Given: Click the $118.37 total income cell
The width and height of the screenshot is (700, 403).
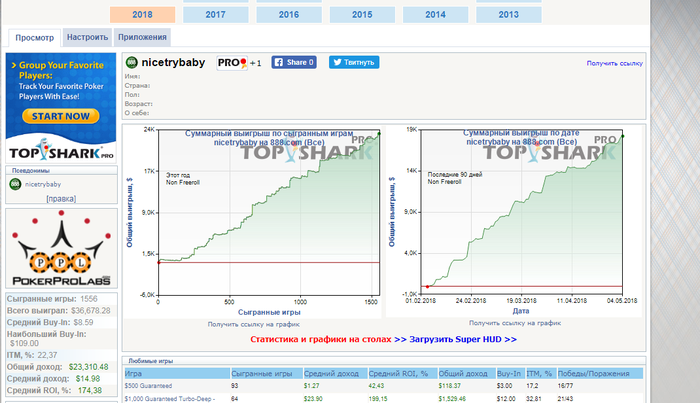Looking at the screenshot, I should [450, 386].
